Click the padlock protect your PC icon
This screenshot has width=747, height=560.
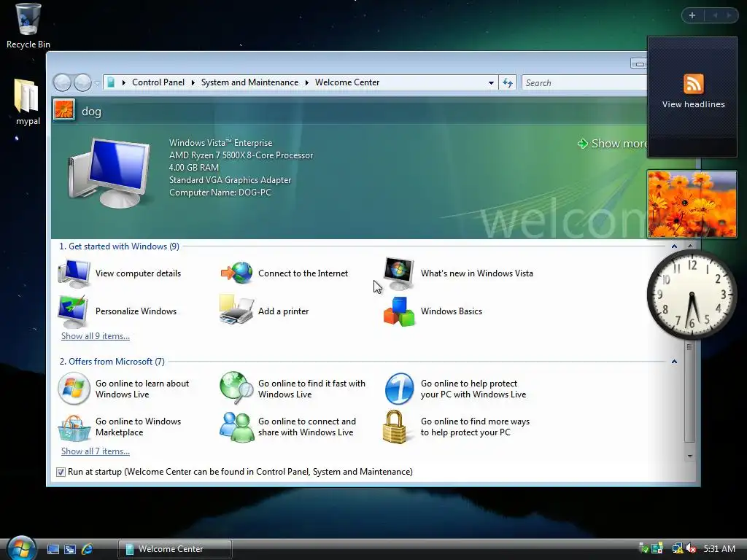tap(395, 427)
